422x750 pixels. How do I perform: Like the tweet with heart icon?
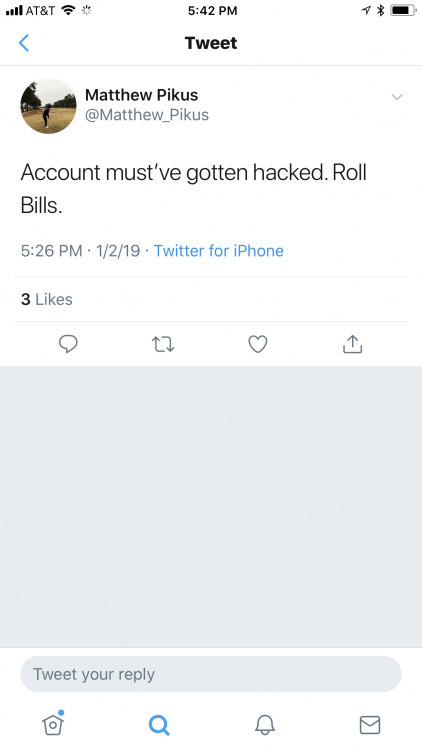coord(257,344)
